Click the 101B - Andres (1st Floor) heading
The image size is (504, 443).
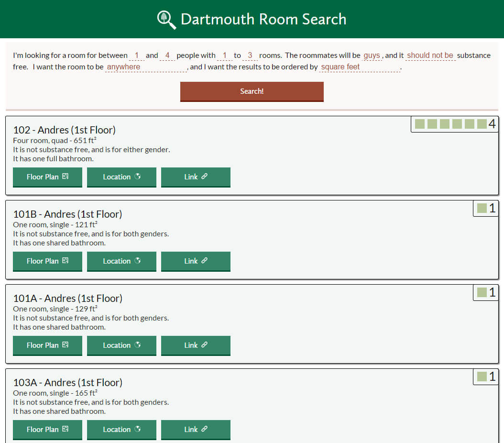tap(67, 214)
